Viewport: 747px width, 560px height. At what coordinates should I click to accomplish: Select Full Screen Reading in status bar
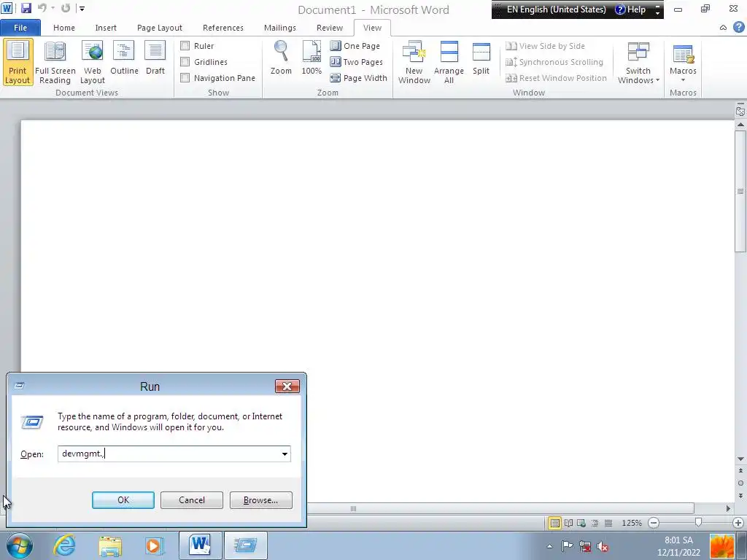[568, 523]
